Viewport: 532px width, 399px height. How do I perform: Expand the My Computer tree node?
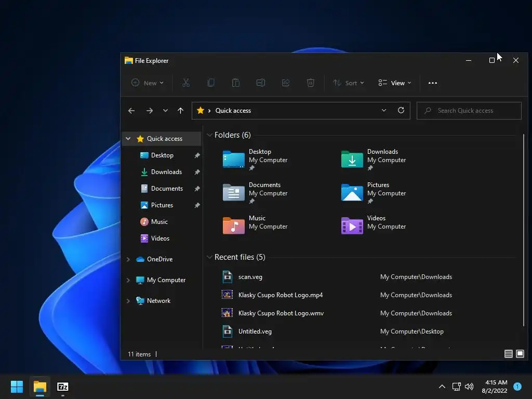click(128, 280)
